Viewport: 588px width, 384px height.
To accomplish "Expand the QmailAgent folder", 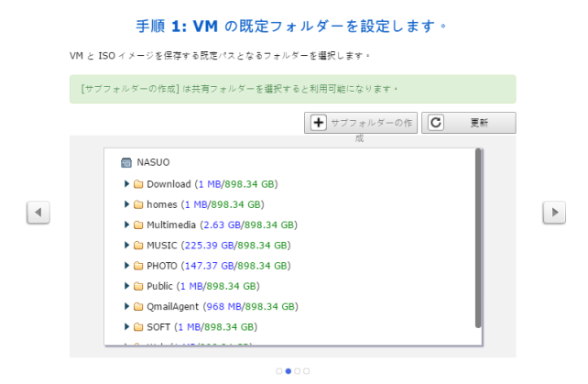I will tap(126, 306).
